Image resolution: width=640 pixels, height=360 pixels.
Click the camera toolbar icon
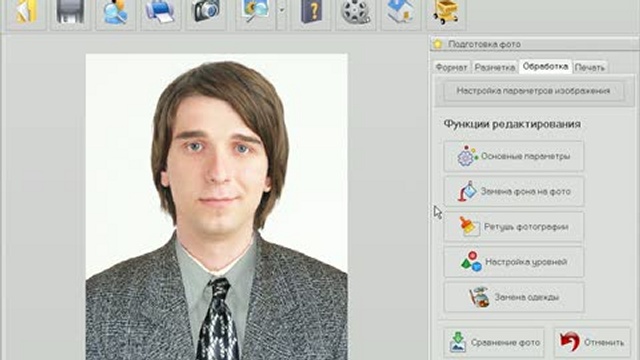click(206, 12)
